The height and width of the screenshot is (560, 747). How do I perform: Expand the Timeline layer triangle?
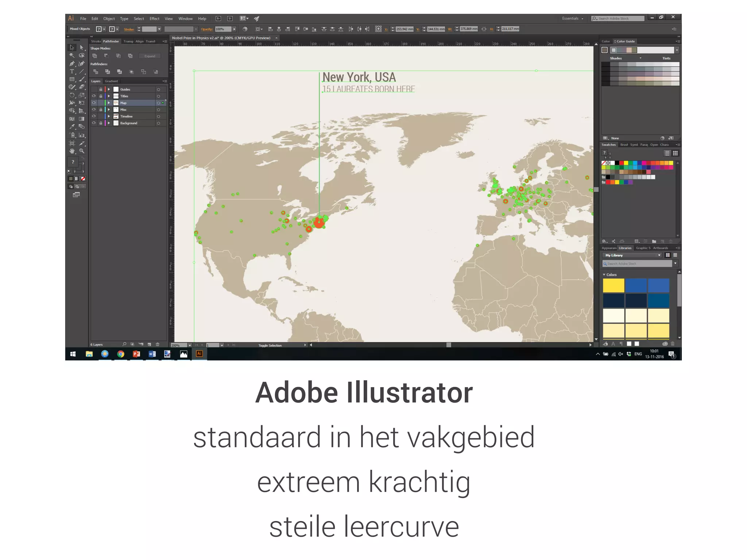pos(109,116)
